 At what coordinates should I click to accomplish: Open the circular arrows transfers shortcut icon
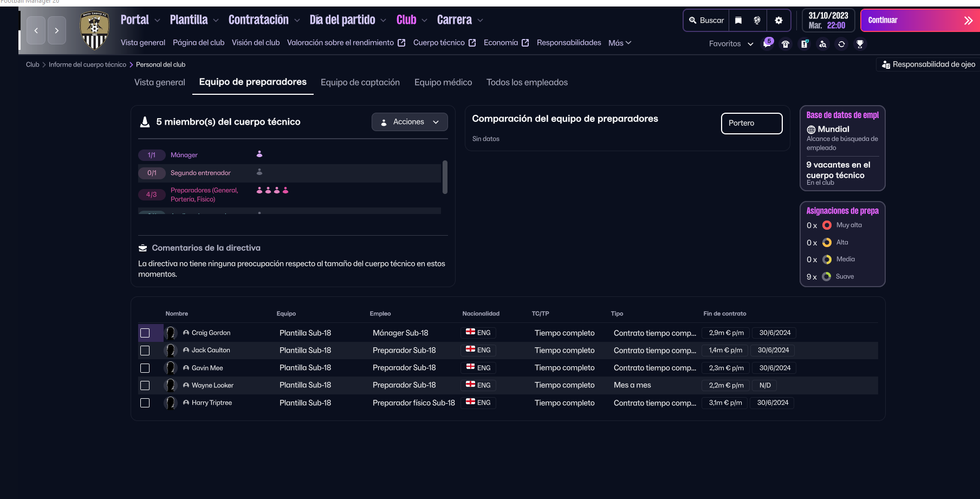[x=841, y=44]
